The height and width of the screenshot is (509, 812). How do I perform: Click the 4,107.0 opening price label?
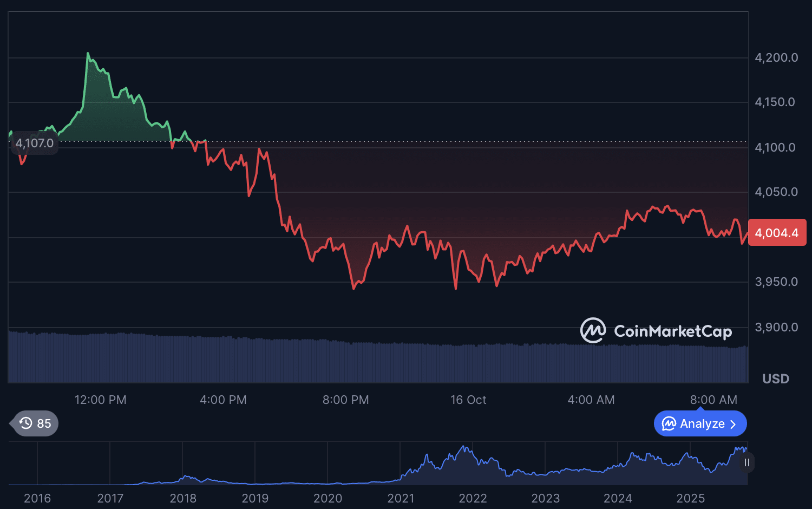click(x=35, y=143)
